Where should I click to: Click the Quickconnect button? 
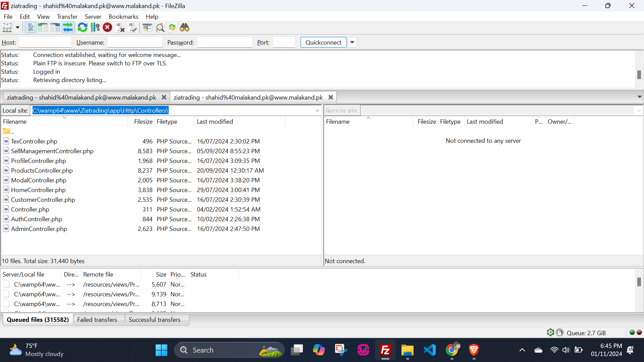[323, 42]
